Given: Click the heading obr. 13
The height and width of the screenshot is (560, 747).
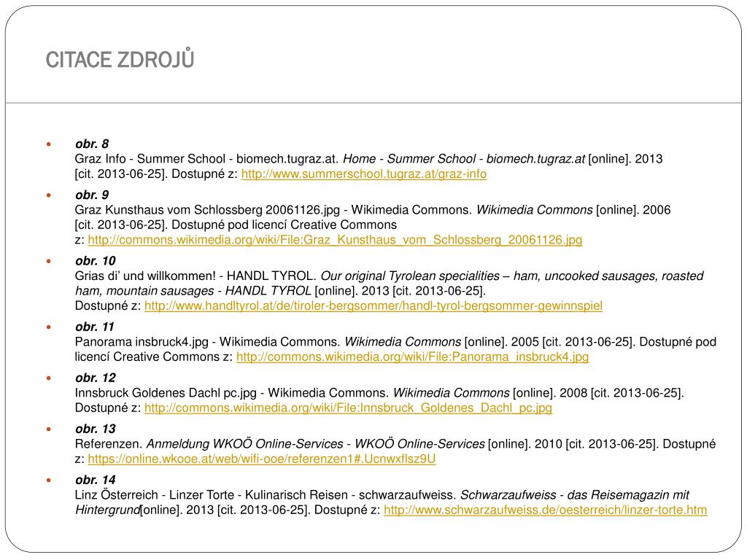Looking at the screenshot, I should click(96, 429).
